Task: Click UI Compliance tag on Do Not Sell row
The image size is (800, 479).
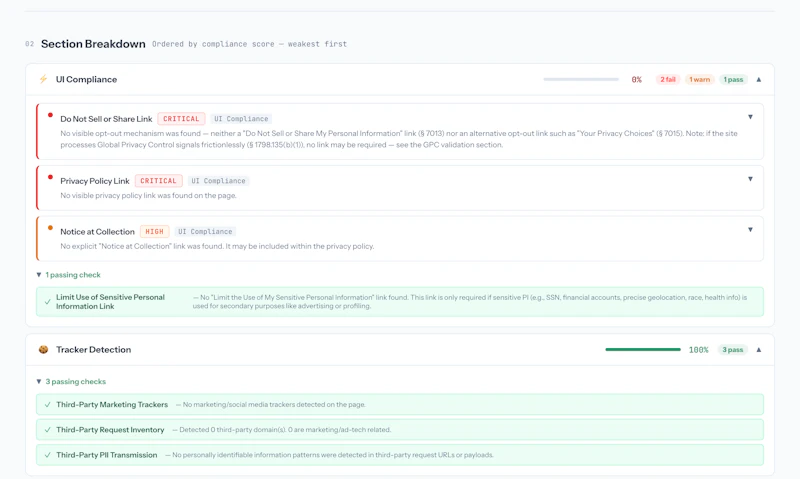Action: (x=241, y=119)
